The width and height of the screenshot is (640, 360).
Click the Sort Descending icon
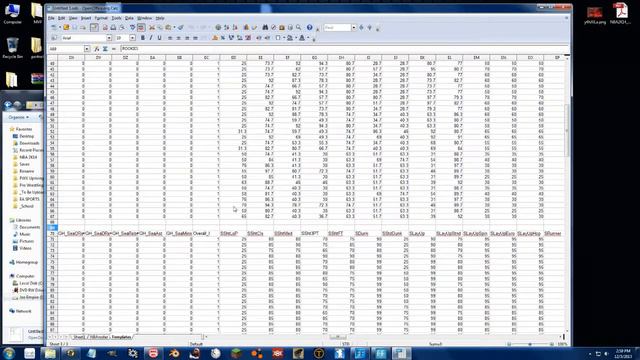(x=235, y=27)
